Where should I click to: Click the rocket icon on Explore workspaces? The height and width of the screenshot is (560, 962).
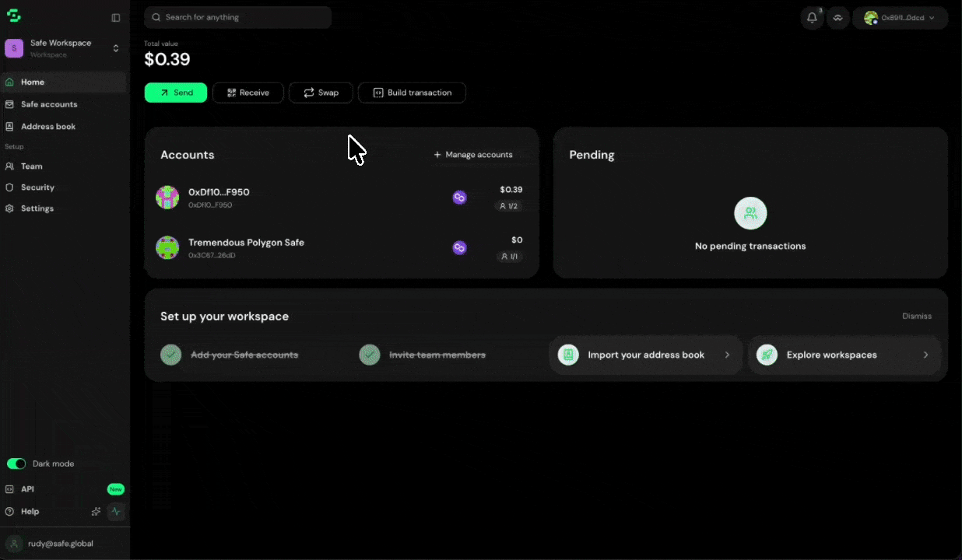[x=767, y=355]
